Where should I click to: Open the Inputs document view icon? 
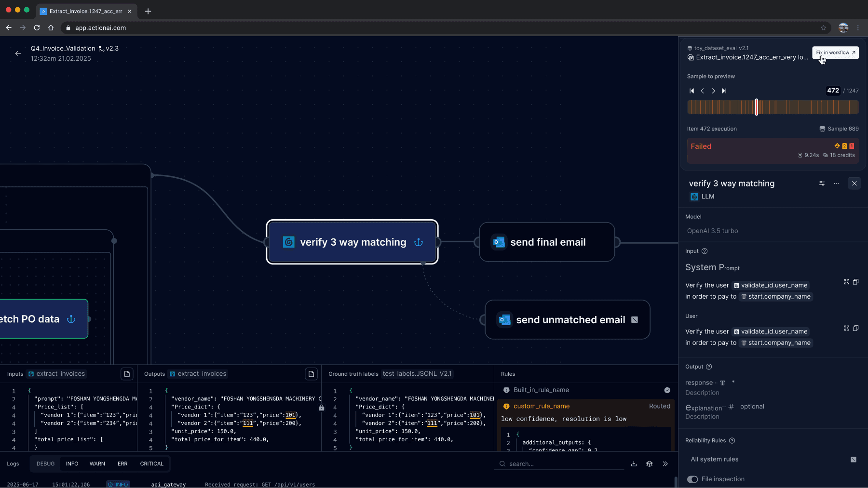click(x=127, y=374)
